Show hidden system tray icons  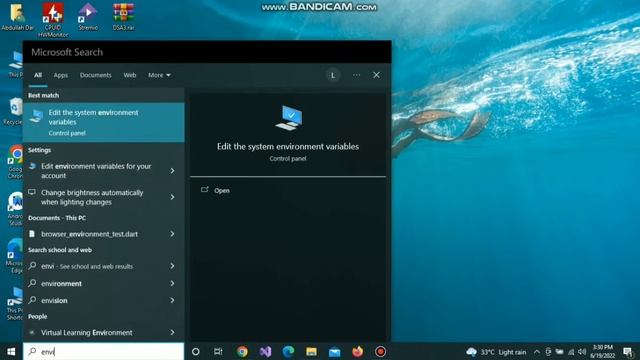(537, 352)
